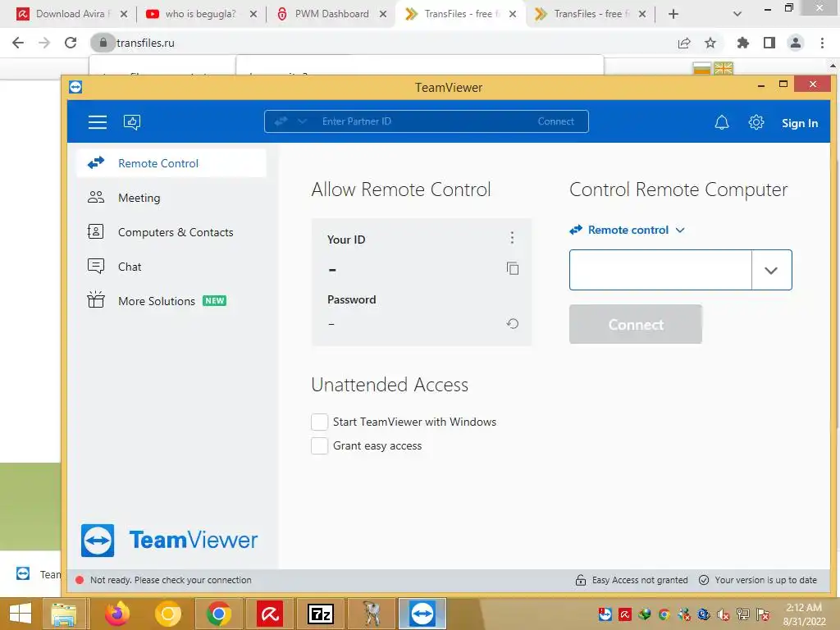This screenshot has height=630, width=840.
Task: Open Chrome side panel icon
Action: (769, 43)
